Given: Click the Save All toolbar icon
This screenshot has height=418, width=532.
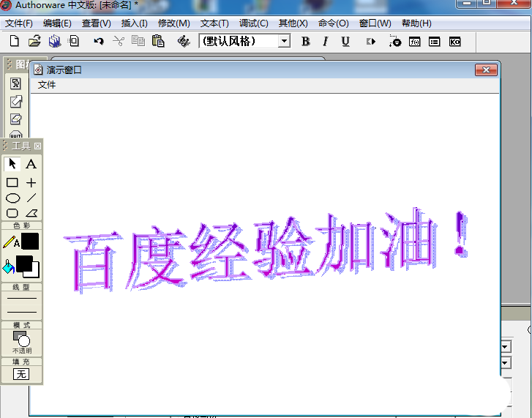Looking at the screenshot, I should pos(54,41).
